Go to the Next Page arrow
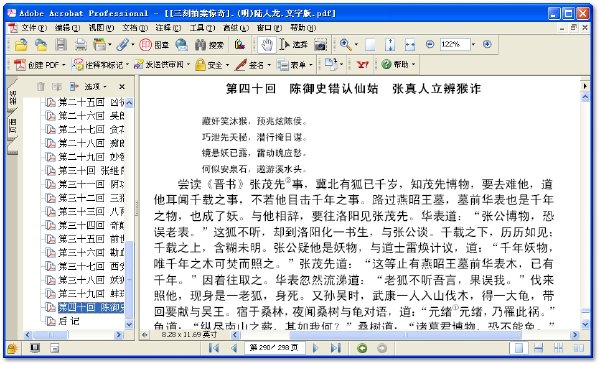The height and width of the screenshot is (365, 600). click(315, 348)
